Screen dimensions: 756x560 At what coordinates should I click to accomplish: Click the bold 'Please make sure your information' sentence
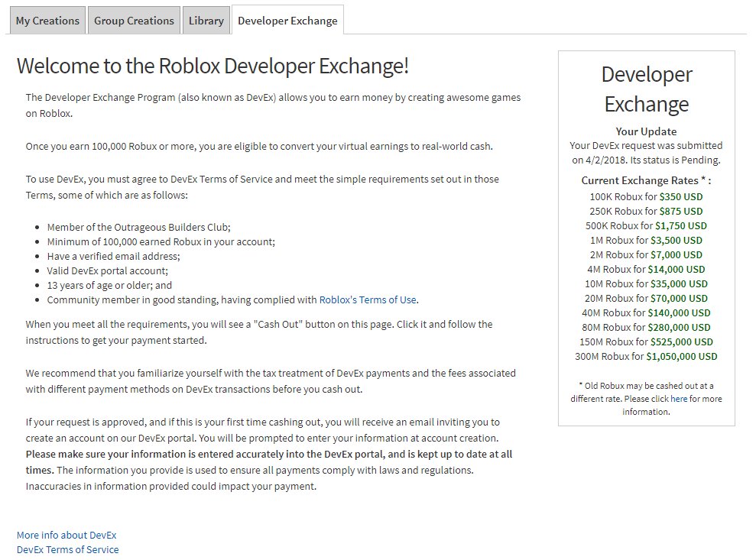point(268,461)
